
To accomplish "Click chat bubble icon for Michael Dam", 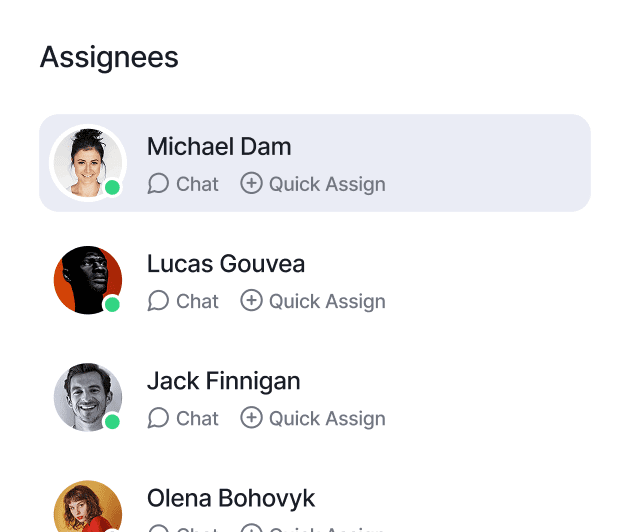I will click(x=158, y=184).
